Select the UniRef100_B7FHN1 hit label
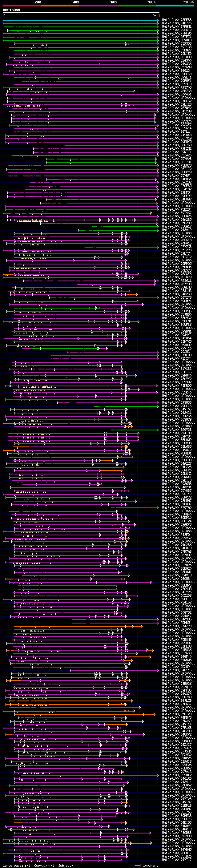The image size is (197, 868). [177, 26]
